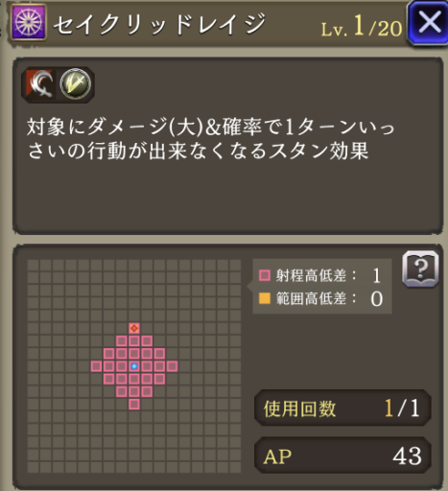Click the pink 射程高低差 legend square

(x=265, y=275)
